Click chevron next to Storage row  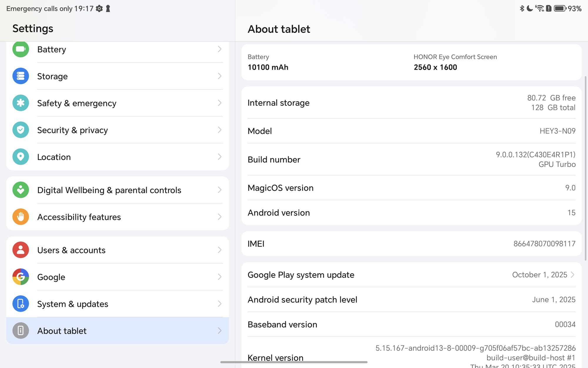pos(219,76)
